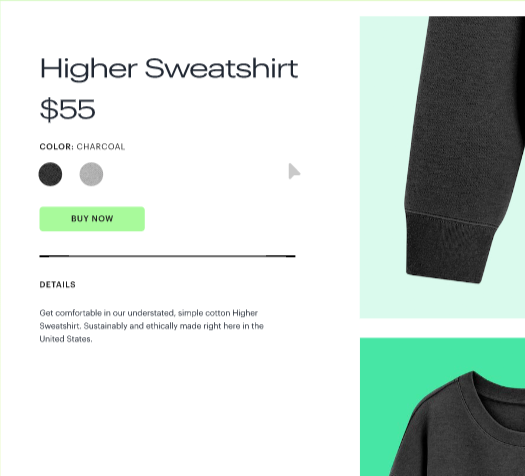Screen dimensions: 525x476
Task: Click the horizontal divider below BUY NOW
Action: click(167, 256)
